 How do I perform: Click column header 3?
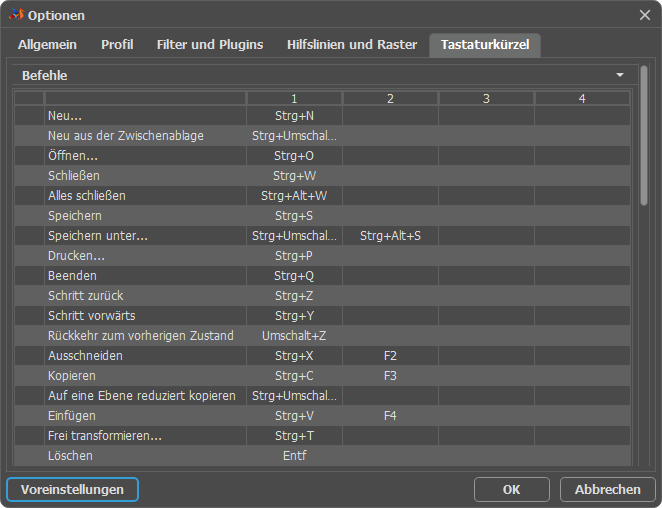coord(486,98)
